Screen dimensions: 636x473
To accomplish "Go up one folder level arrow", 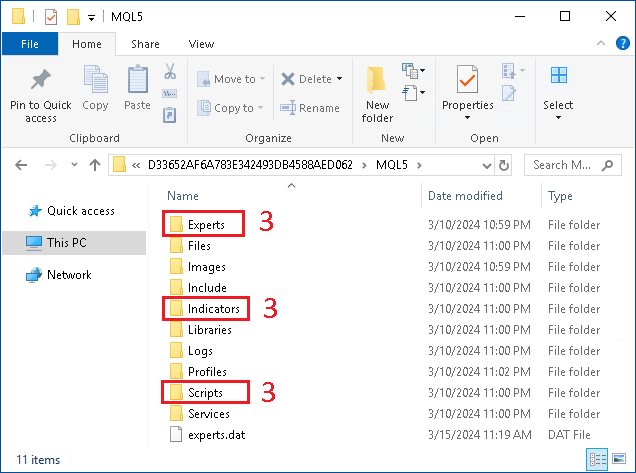I will (x=95, y=165).
